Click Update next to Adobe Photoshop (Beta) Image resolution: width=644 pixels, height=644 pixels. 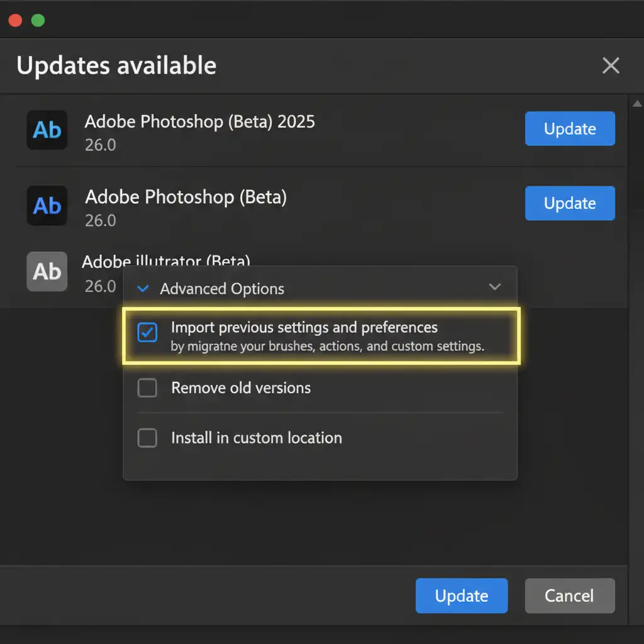570,203
